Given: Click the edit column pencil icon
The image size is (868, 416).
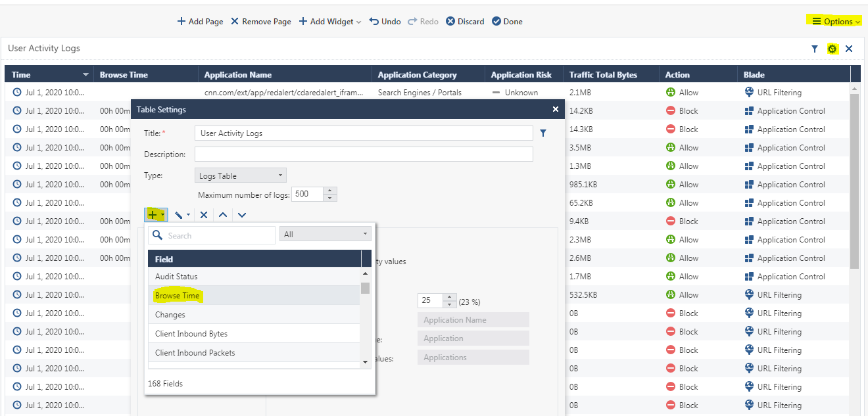Looking at the screenshot, I should [180, 215].
